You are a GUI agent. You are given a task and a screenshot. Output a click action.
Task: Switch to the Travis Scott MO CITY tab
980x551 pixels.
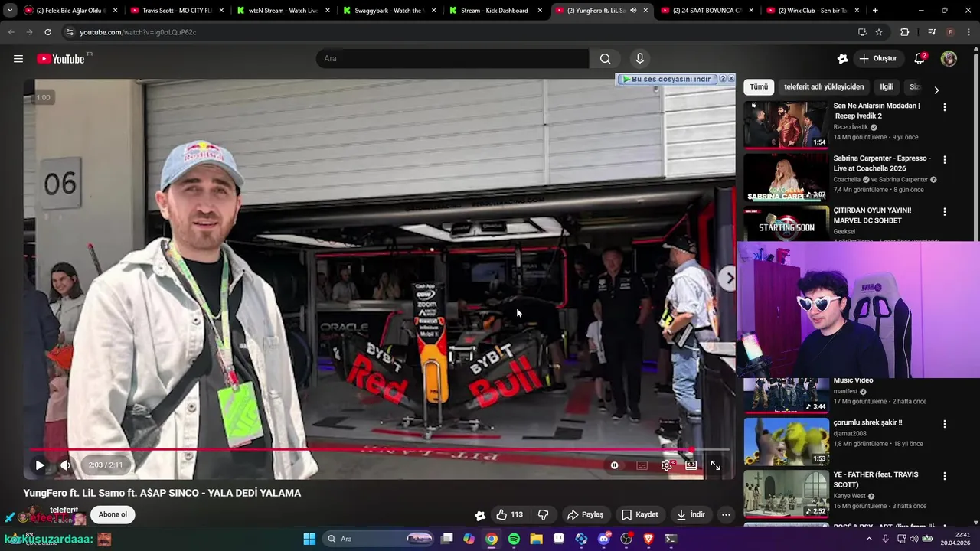176,11
